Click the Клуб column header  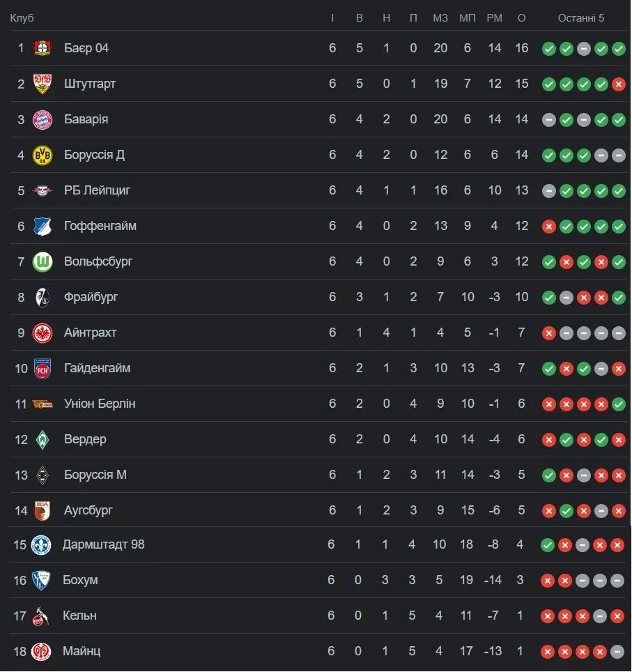coord(22,18)
